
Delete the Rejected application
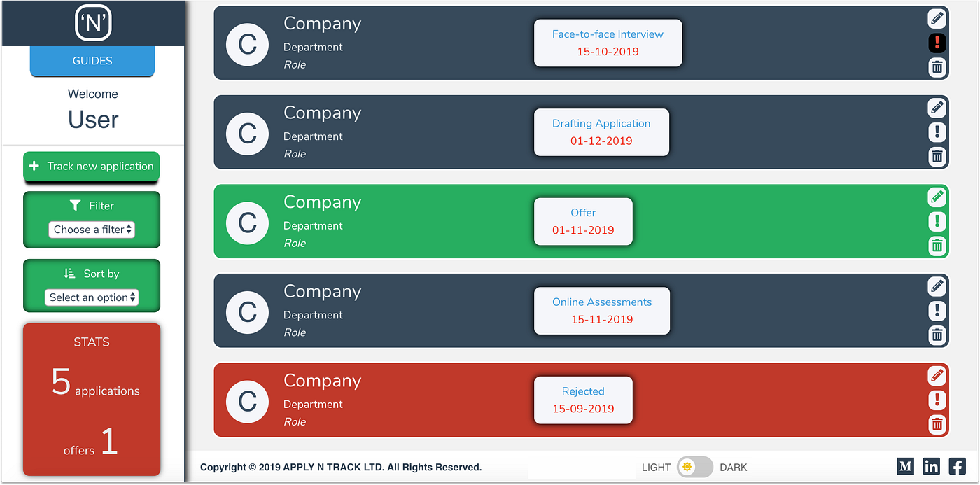937,424
